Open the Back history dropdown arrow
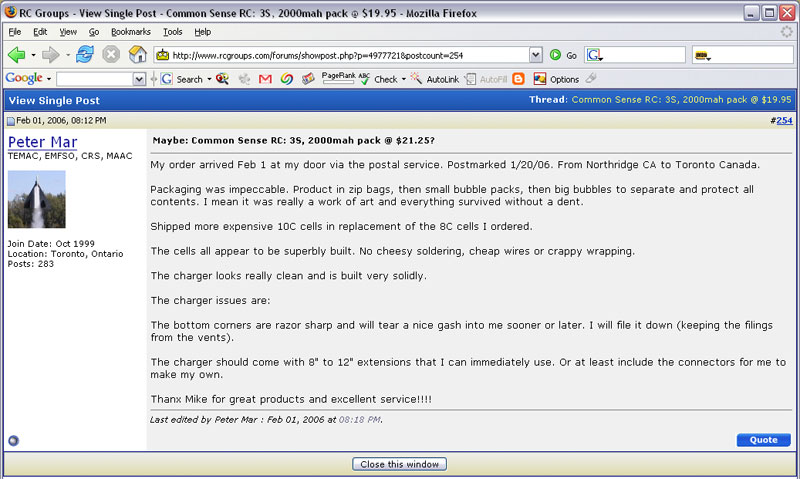This screenshot has width=800, height=479. tap(33, 55)
